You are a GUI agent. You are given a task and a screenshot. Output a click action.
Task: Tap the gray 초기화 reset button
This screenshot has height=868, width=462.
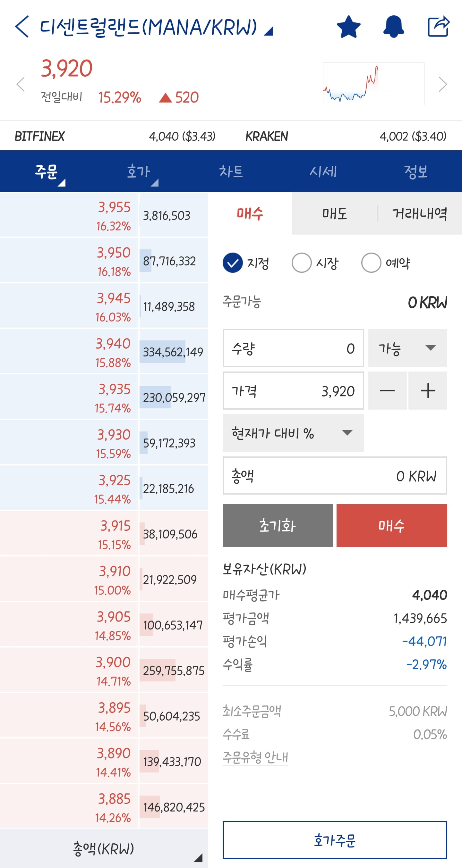278,526
